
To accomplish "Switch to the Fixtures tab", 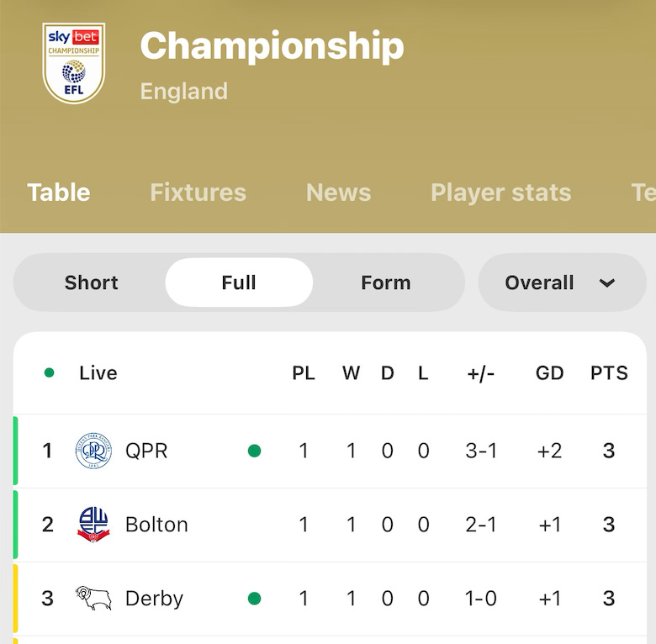I will tap(198, 193).
